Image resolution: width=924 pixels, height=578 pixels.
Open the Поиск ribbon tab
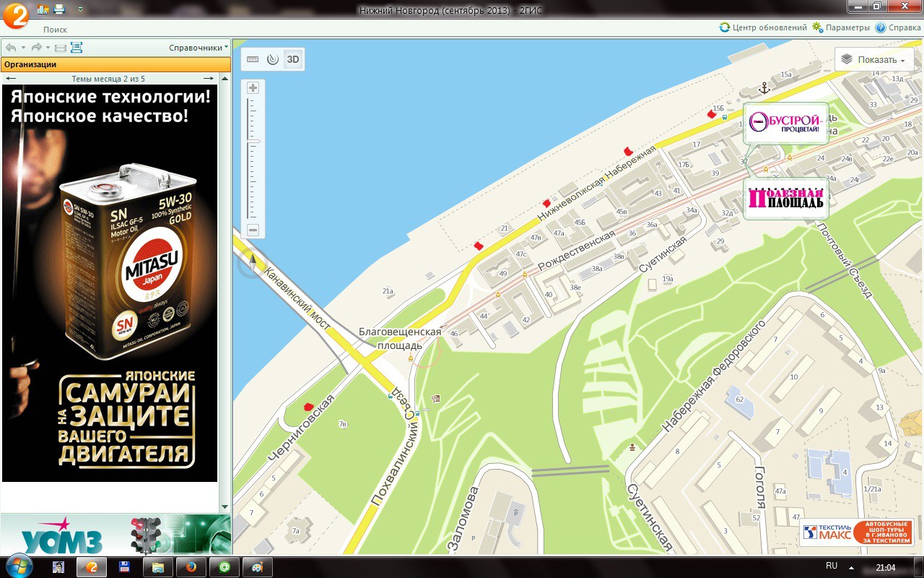tap(55, 30)
